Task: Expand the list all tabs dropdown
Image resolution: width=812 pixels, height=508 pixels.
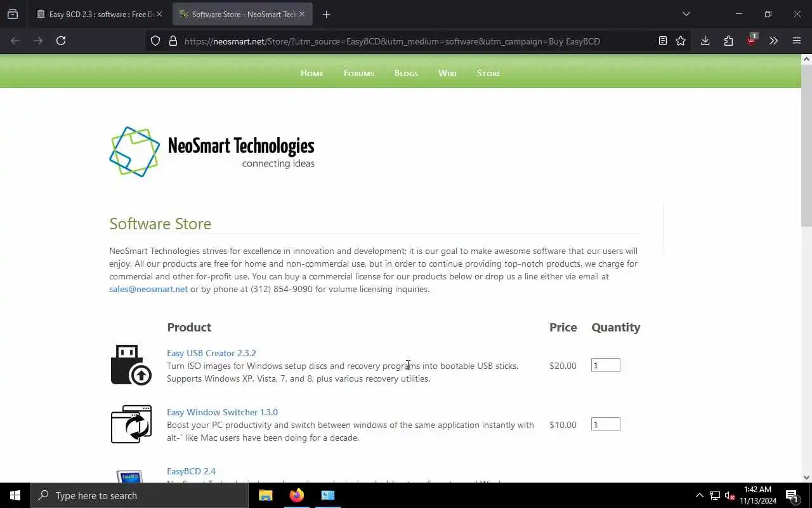Action: click(686, 14)
